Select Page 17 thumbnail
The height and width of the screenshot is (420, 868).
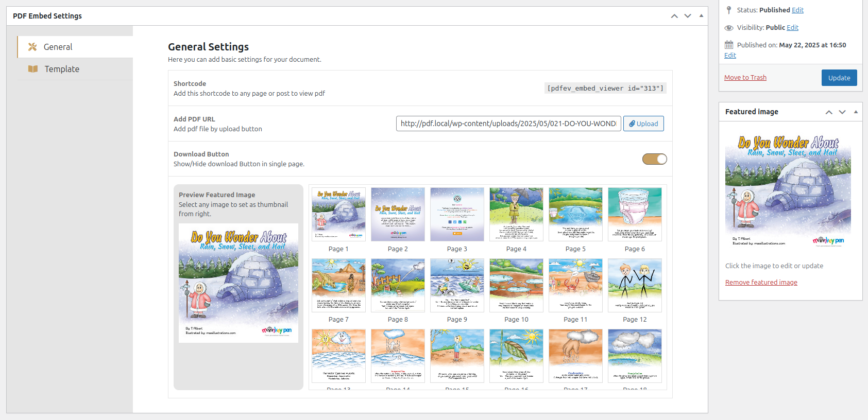point(575,356)
